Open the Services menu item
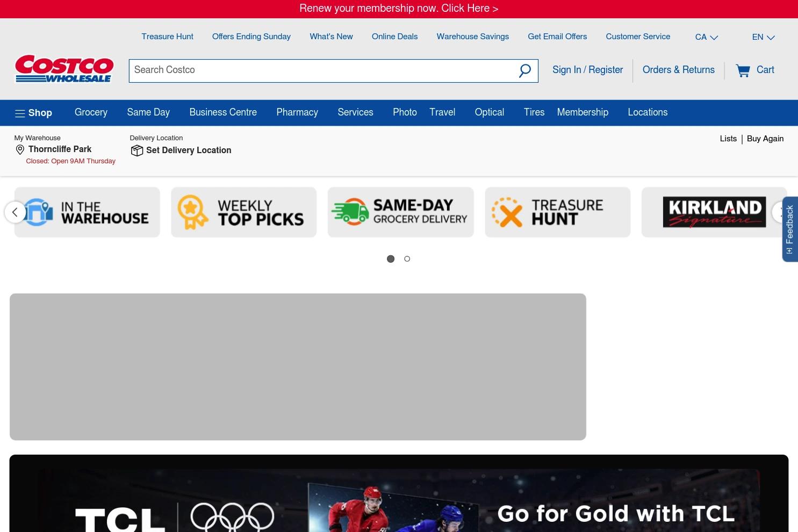 (x=355, y=112)
